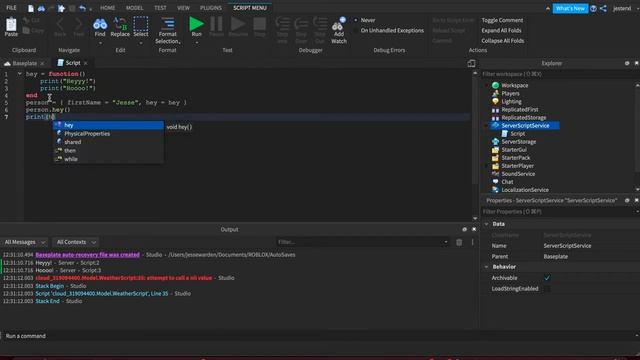Select StarterPlayer in Explorer
This screenshot has width=640, height=360.
[x=517, y=166]
